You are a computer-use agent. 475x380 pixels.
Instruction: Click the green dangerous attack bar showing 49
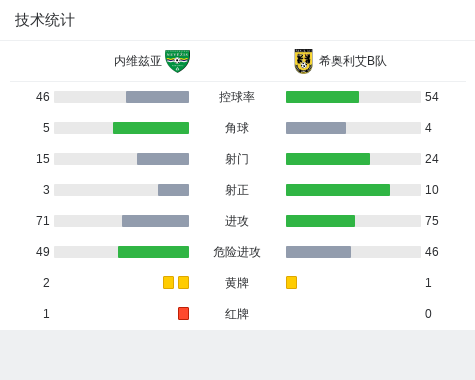[x=153, y=252]
